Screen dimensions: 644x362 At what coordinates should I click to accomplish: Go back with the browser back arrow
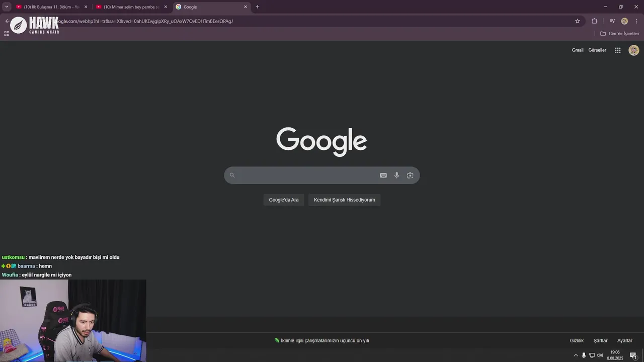click(7, 21)
